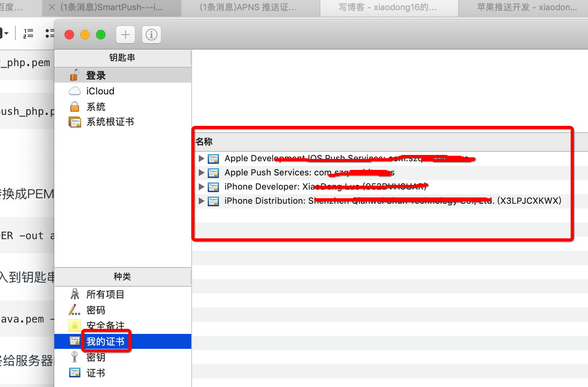
Task: Click the bulleted list icon in blog editor
Action: (x=50, y=33)
